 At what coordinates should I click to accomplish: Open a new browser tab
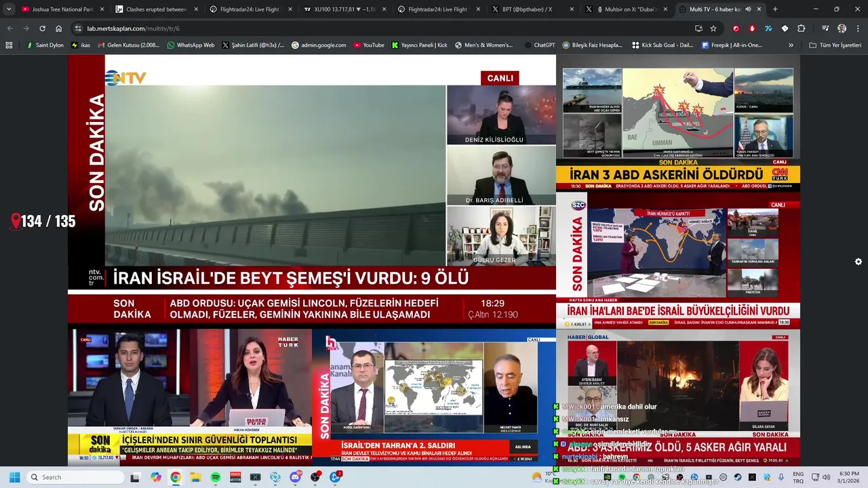(x=775, y=9)
